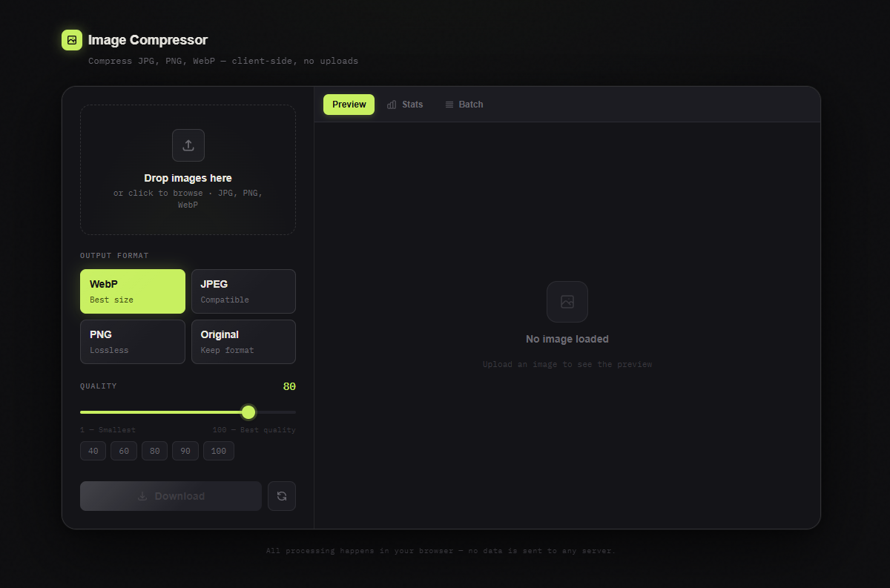Click the No image loaded text
Screen dimensions: 890x588
click(567, 339)
